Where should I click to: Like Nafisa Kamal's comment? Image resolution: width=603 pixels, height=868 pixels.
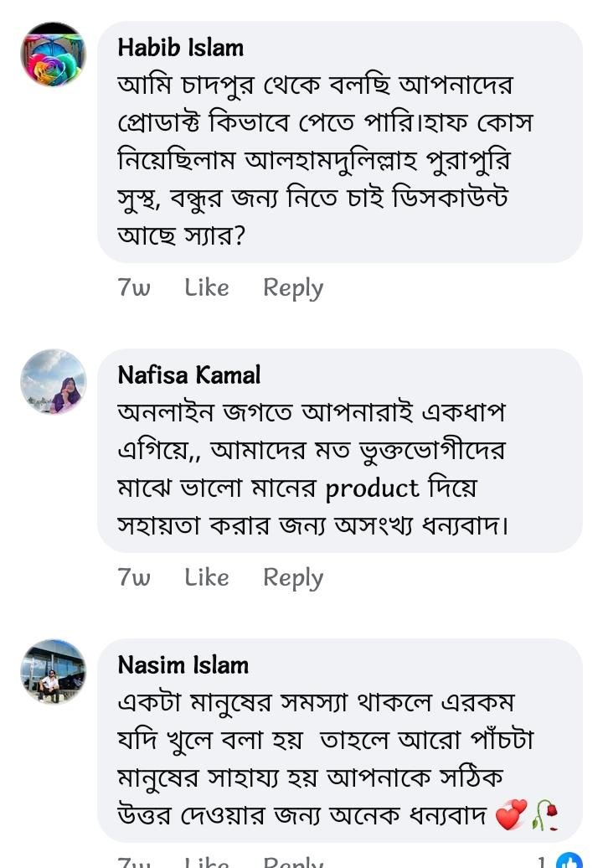click(206, 577)
